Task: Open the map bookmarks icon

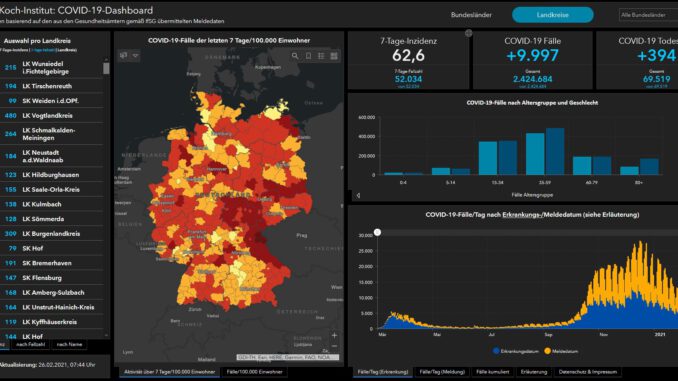Action: (x=308, y=56)
